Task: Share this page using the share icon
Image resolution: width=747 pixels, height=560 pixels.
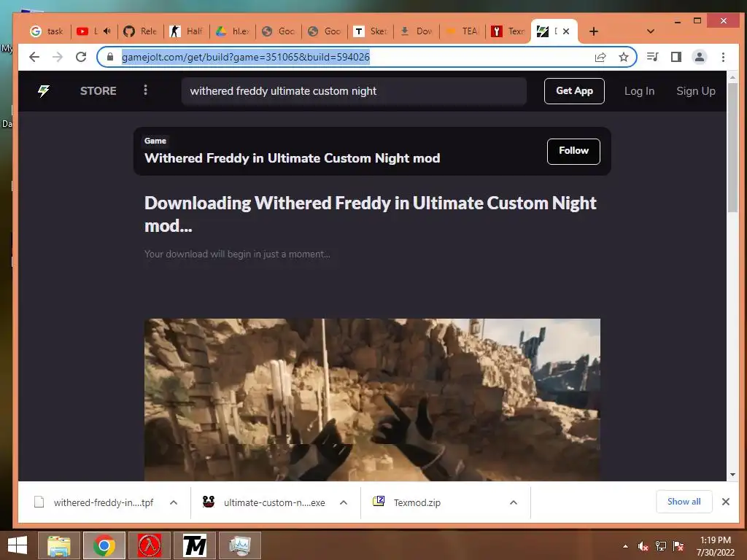Action: (x=600, y=57)
